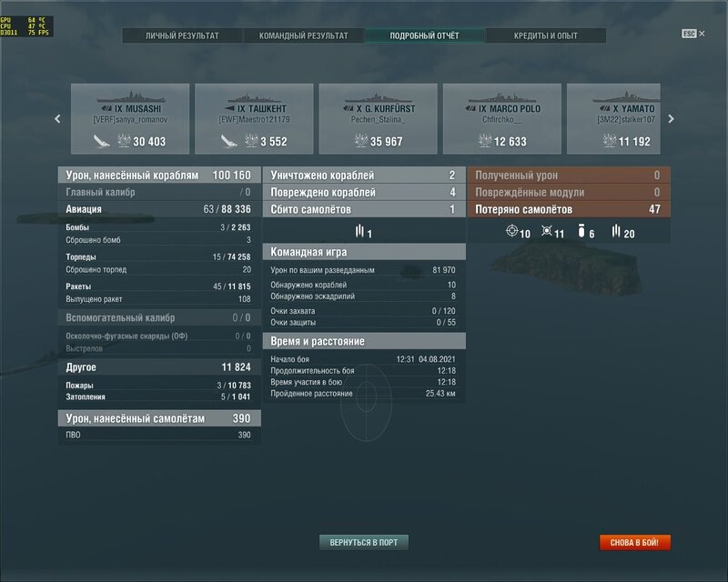Screen dimensions: 728x582
Task: Click the Авиация row showing 63 / 88 336
Action: point(159,209)
